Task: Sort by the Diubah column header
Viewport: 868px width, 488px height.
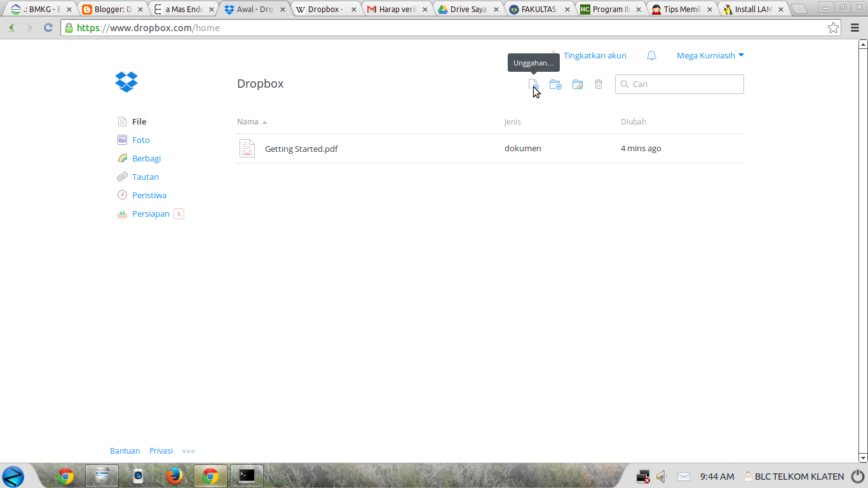Action: click(x=634, y=121)
